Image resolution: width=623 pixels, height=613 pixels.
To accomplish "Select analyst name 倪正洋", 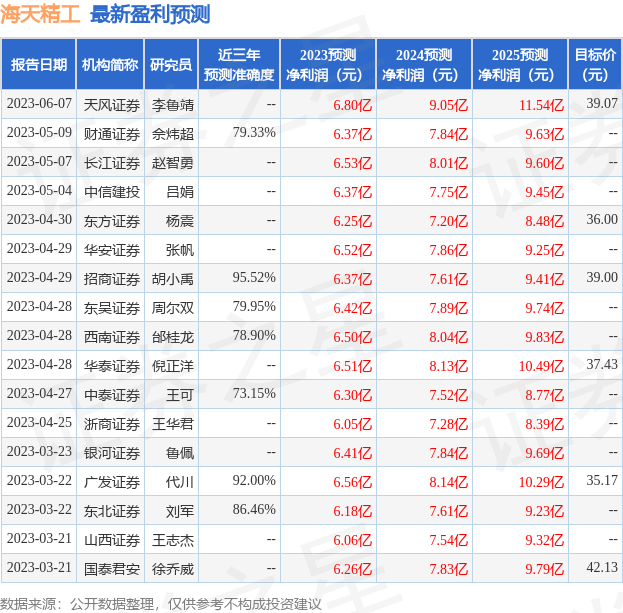I will [172, 366].
